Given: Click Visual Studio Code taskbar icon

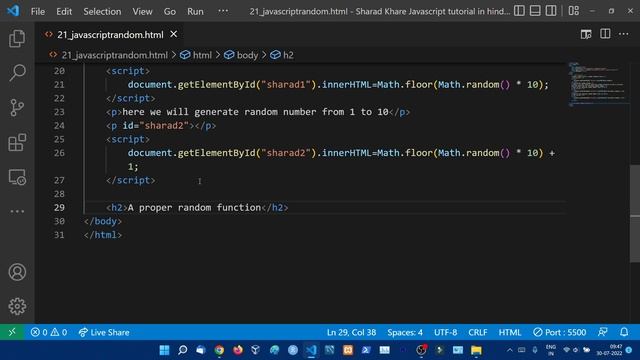Looking at the screenshot, I should point(311,350).
